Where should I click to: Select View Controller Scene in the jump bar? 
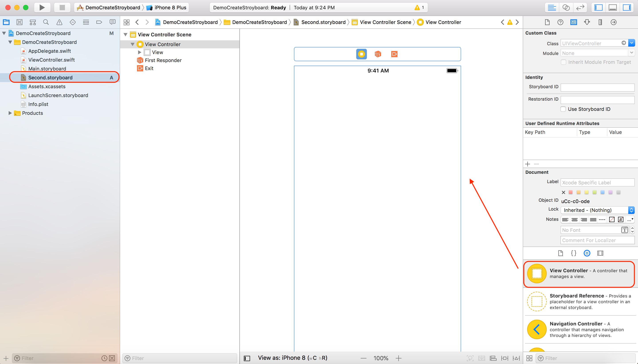click(x=385, y=22)
